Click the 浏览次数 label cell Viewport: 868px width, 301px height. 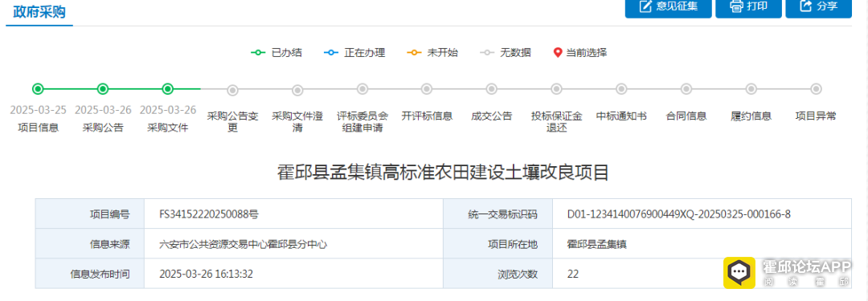(x=497, y=274)
